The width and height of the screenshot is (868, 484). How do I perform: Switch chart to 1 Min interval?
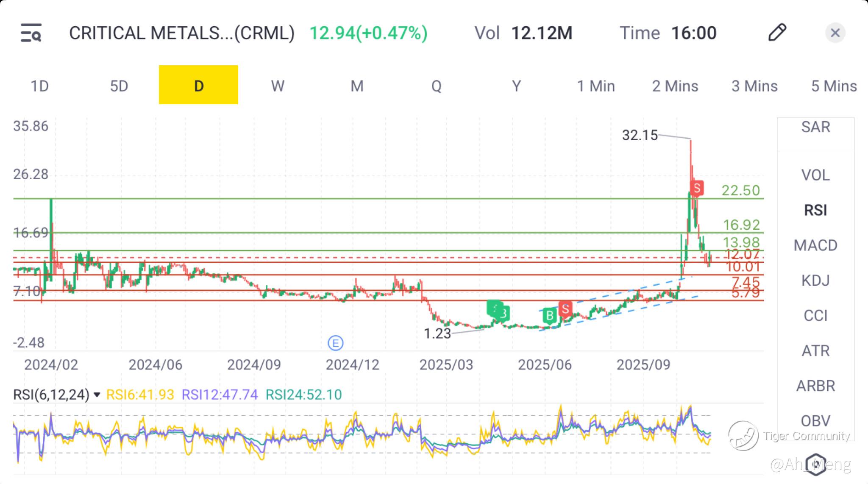click(x=595, y=86)
